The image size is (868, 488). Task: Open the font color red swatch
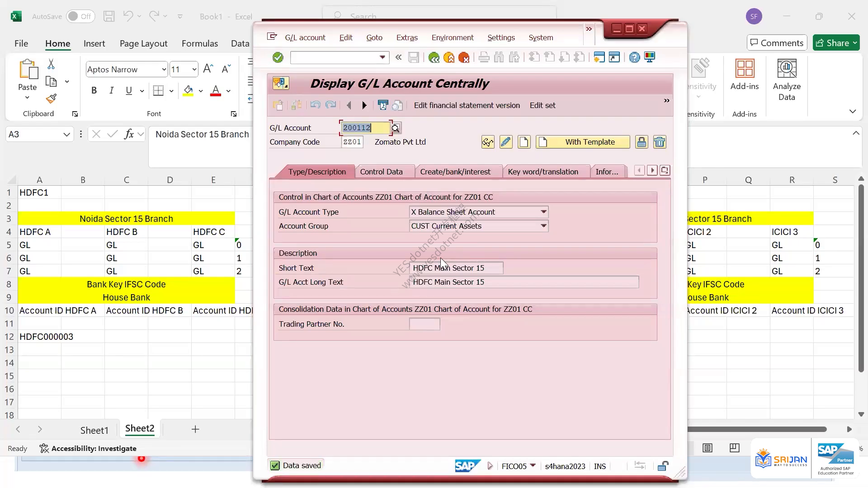(x=216, y=90)
